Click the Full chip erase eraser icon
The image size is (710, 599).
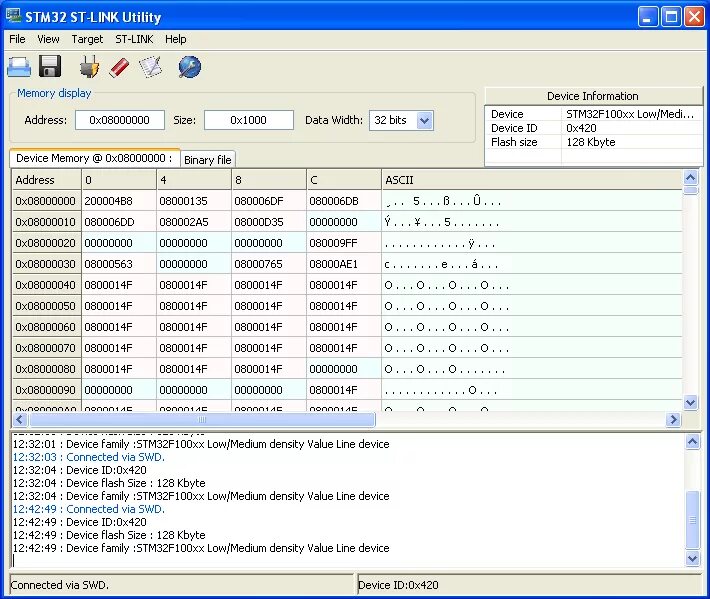[x=119, y=67]
